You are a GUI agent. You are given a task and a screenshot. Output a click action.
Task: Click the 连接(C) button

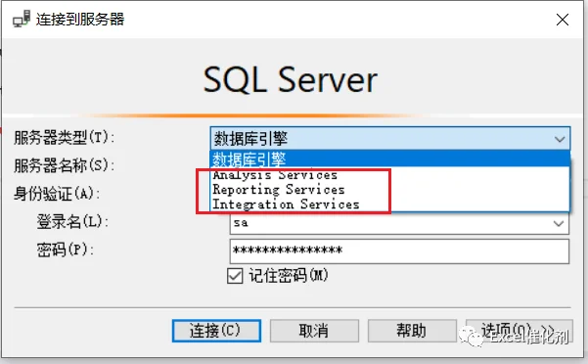coord(216,331)
